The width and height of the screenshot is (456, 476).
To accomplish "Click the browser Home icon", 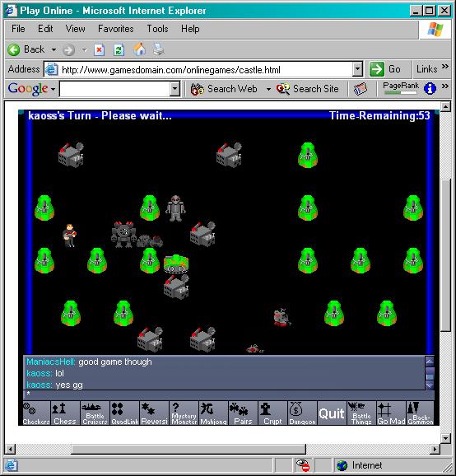I will 139,49.
